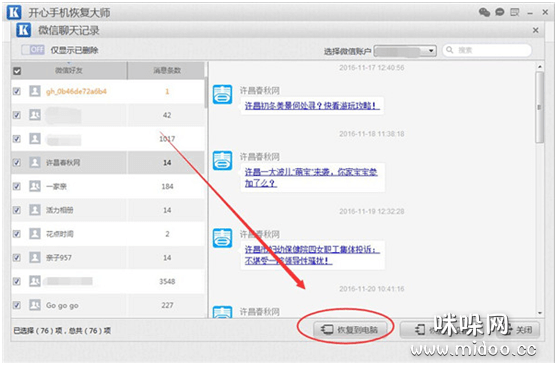The height and width of the screenshot is (365, 557).
Task: Click chat panel scrollbar thumb
Action: tap(540, 107)
